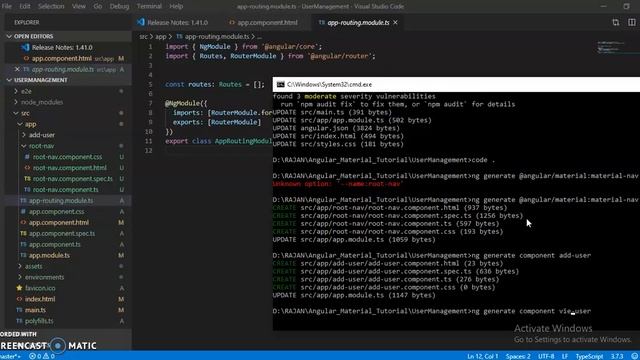The width and height of the screenshot is (640, 360).
Task: Switch to Release Notes: 1.41.0 tab
Action: [177, 22]
